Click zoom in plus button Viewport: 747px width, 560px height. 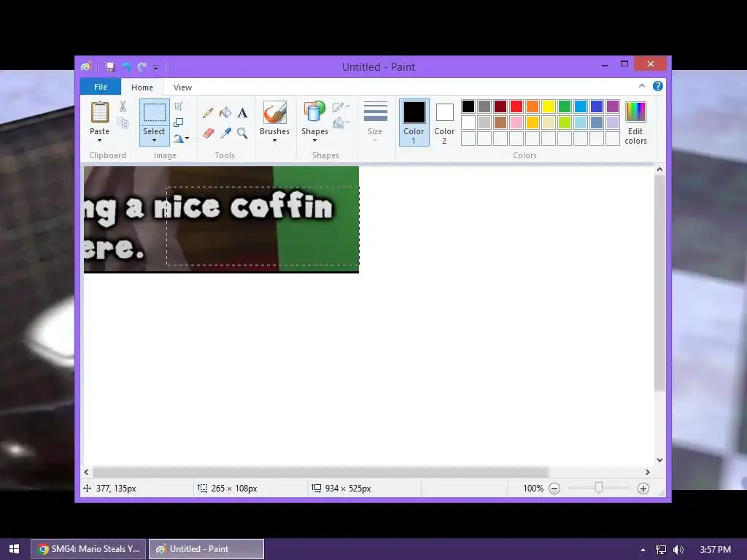(x=643, y=489)
